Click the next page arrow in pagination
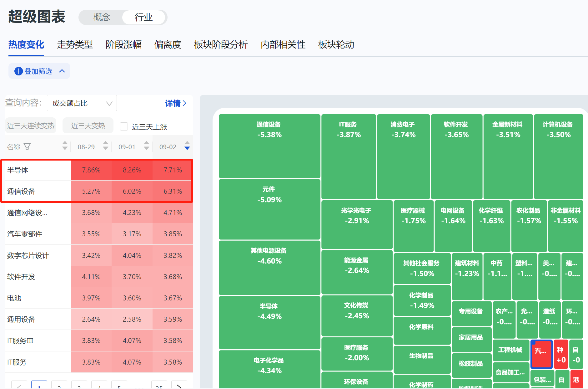 tap(179, 386)
